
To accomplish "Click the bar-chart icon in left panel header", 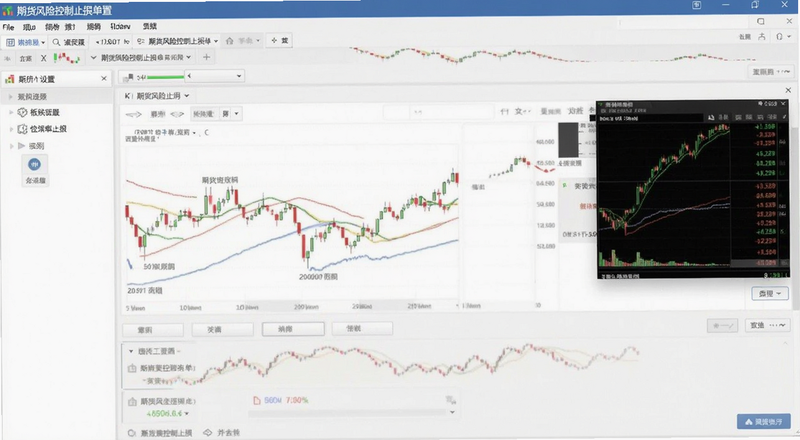I will (9, 79).
